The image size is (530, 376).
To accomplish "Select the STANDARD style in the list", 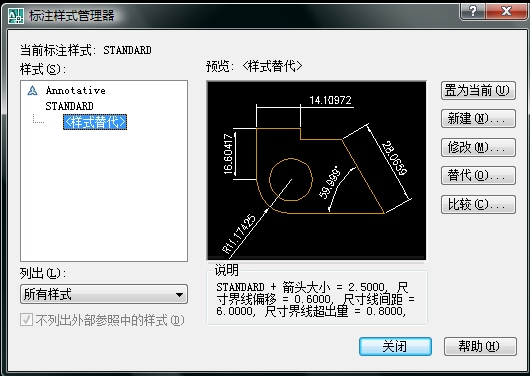I will click(69, 106).
